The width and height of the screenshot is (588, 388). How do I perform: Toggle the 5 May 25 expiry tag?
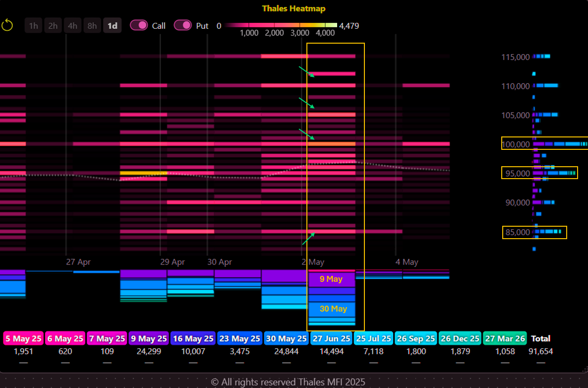point(23,338)
